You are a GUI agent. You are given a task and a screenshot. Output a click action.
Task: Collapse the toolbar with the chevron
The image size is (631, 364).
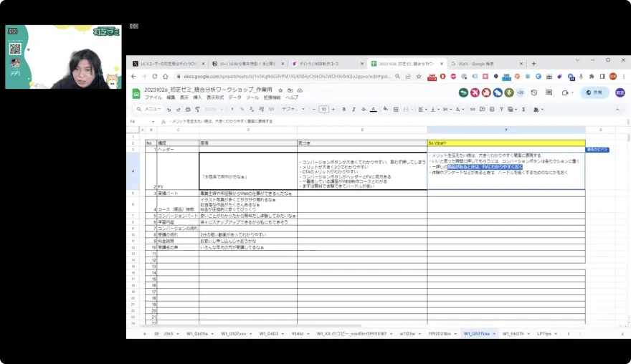617,110
